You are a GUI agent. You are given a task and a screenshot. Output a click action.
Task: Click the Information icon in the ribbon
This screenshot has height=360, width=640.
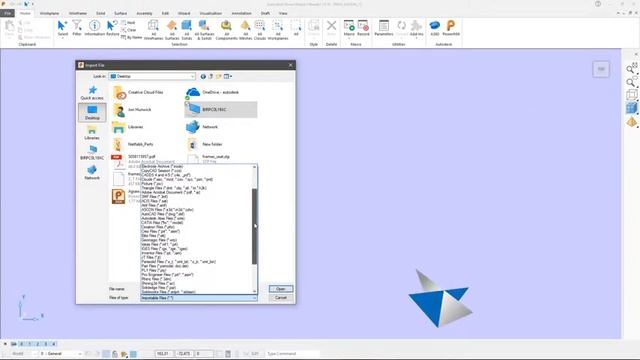tap(94, 28)
